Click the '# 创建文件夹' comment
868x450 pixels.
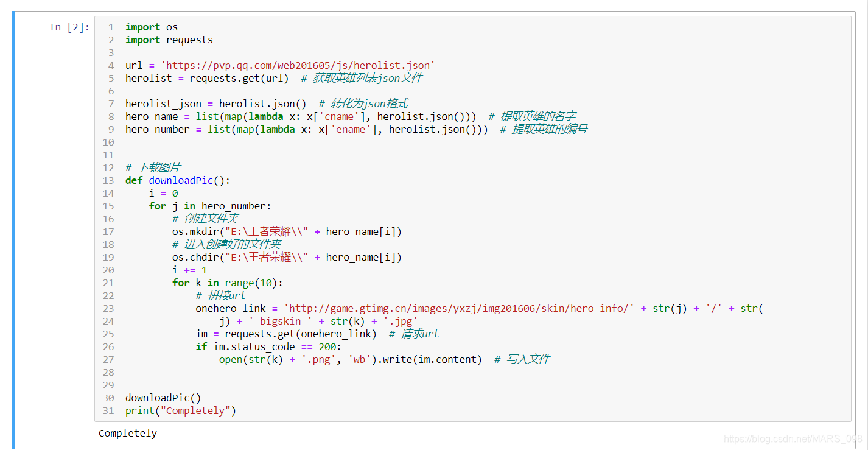tap(205, 219)
